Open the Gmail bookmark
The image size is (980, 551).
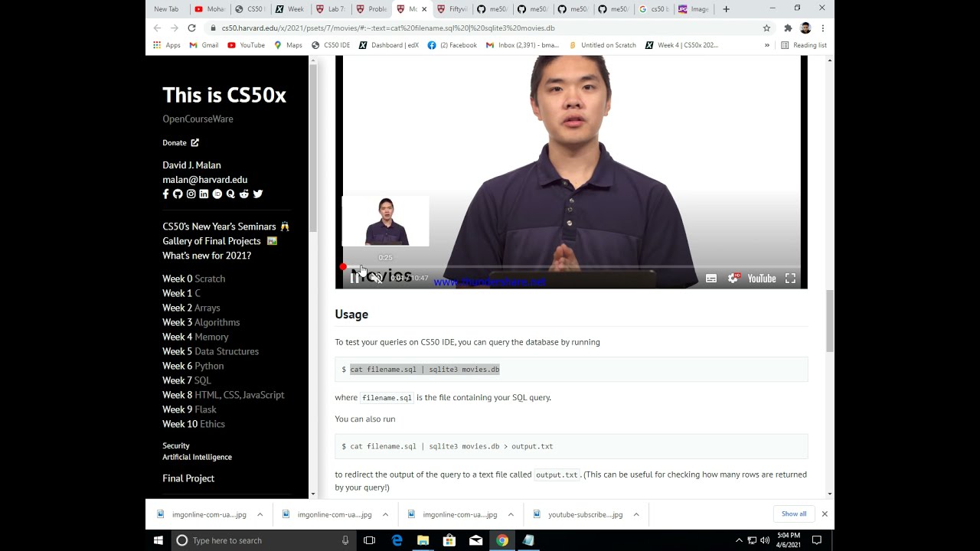click(x=204, y=45)
